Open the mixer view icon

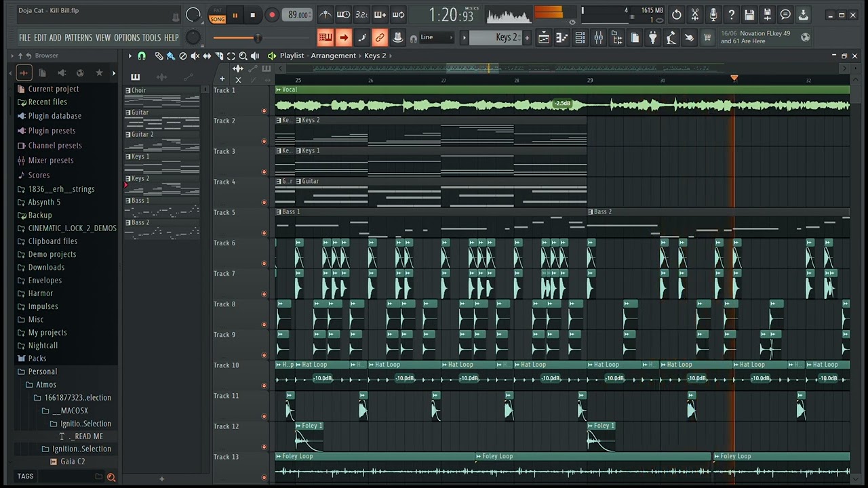click(x=599, y=38)
